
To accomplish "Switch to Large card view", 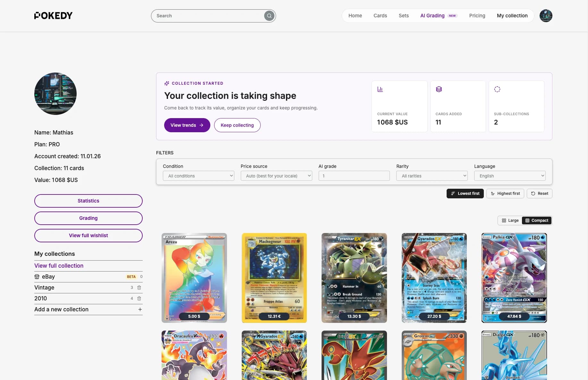I will (510, 220).
